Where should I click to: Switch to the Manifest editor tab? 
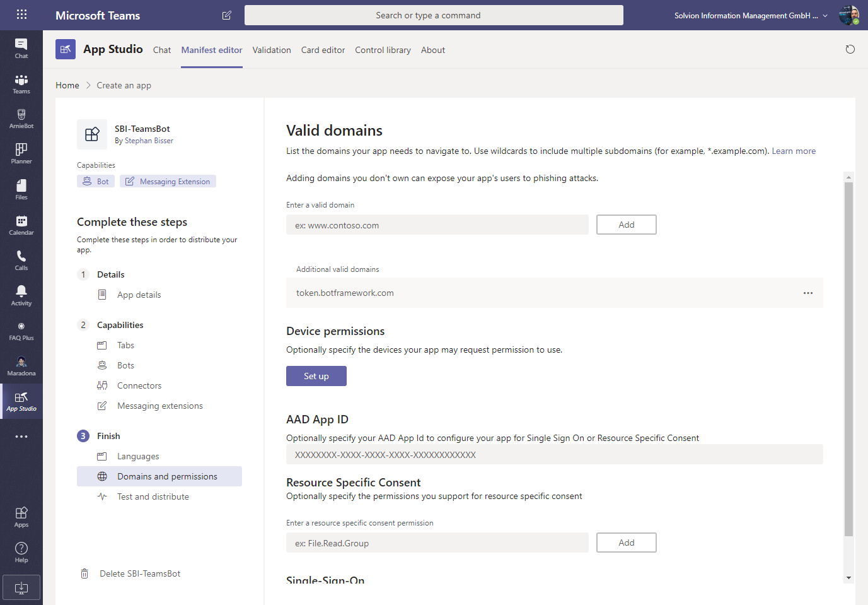point(212,50)
